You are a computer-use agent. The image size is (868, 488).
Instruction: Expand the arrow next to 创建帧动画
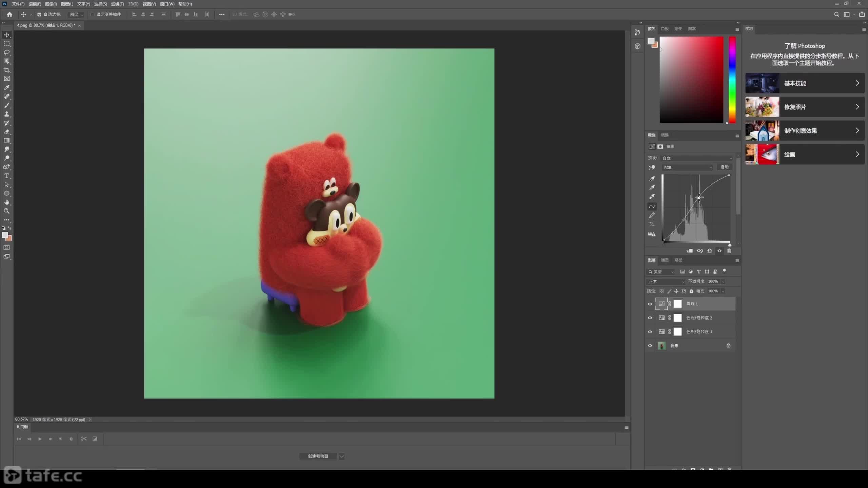342,456
